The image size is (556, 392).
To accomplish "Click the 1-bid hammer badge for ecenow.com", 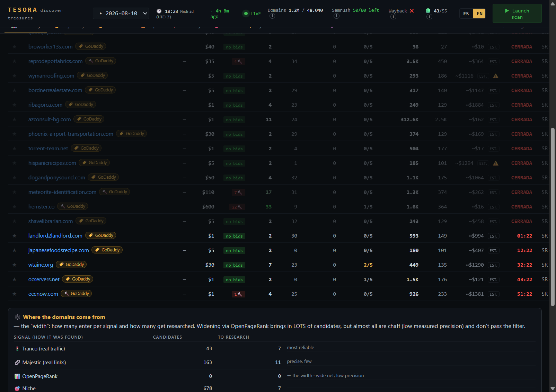I will pyautogui.click(x=238, y=294).
